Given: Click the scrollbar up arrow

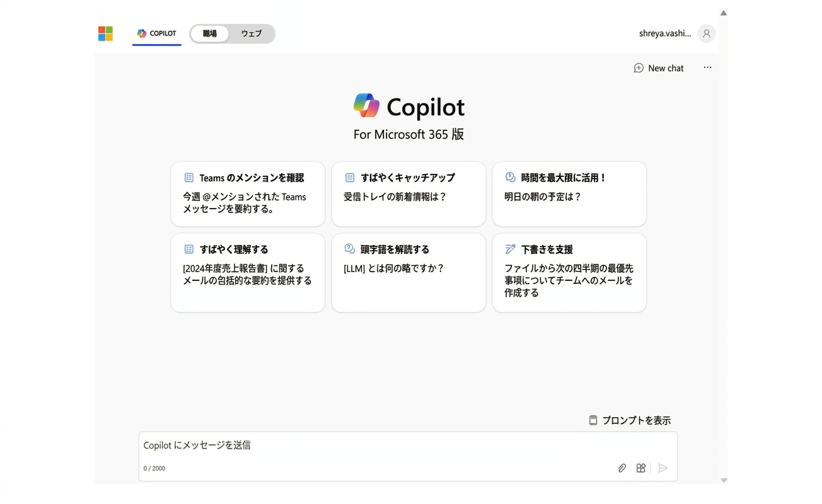Looking at the screenshot, I should (x=724, y=13).
